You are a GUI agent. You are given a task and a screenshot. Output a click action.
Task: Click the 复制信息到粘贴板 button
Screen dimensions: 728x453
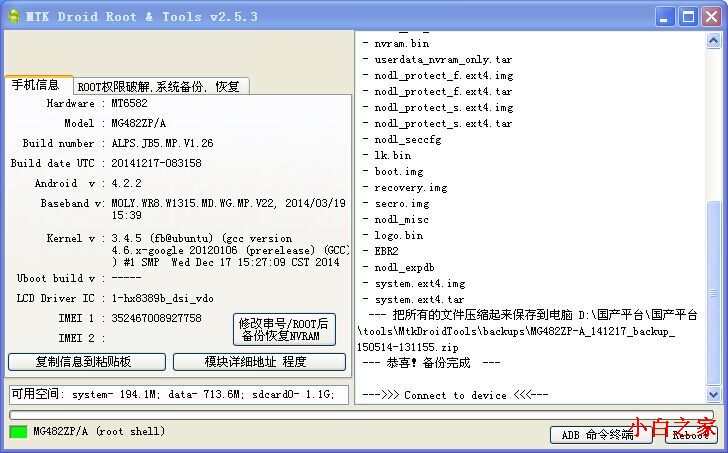click(87, 362)
